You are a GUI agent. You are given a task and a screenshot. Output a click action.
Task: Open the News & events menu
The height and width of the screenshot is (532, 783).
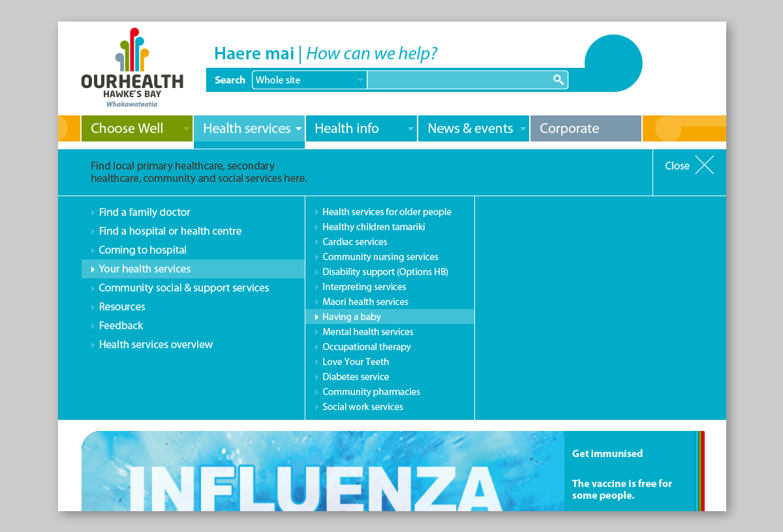point(474,128)
